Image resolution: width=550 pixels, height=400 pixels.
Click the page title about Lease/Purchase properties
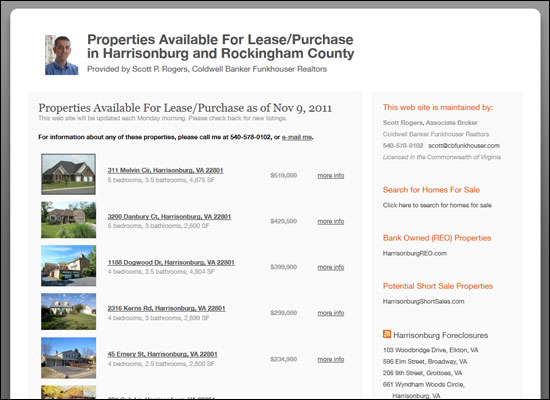221,46
